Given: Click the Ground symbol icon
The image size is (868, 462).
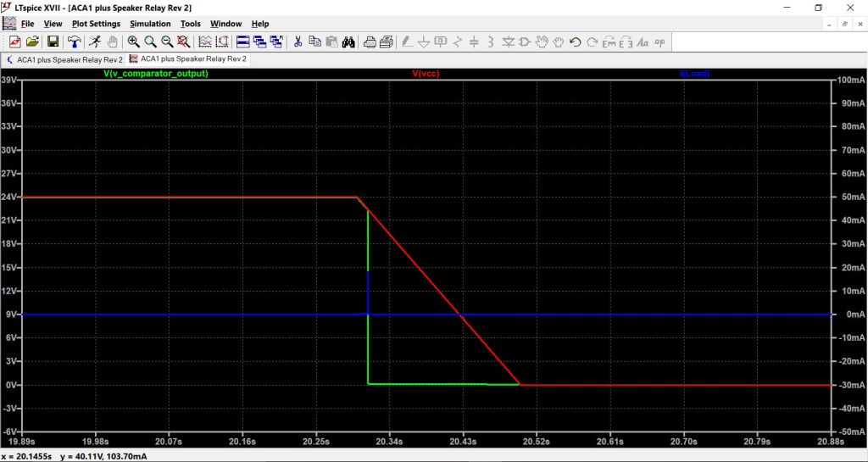Looking at the screenshot, I should 424,42.
